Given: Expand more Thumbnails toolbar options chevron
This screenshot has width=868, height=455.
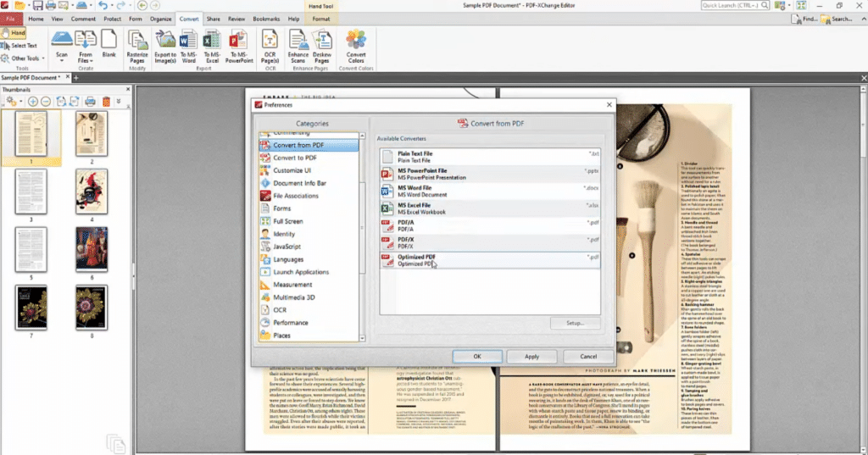Looking at the screenshot, I should pyautogui.click(x=119, y=102).
